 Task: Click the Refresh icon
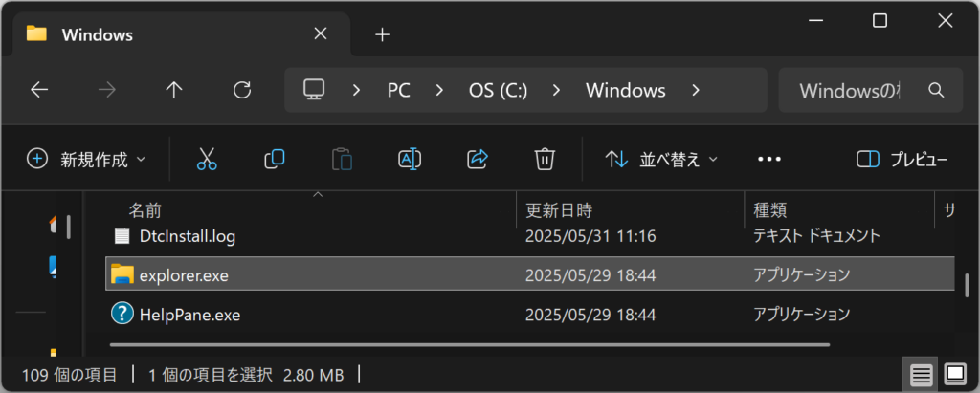pos(242,91)
